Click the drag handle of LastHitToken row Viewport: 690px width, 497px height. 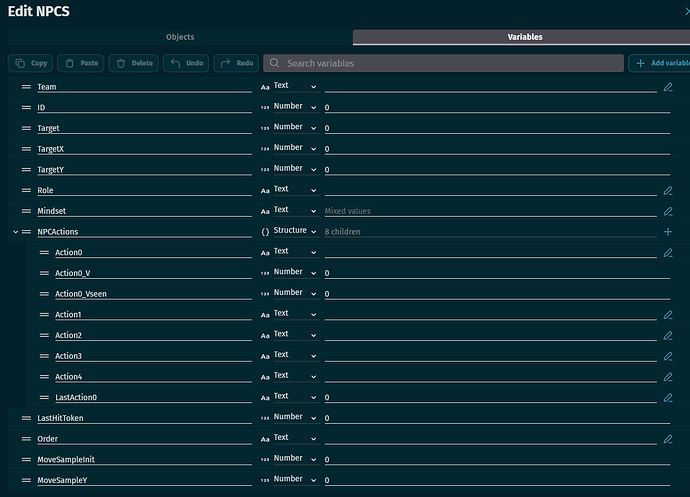point(26,418)
